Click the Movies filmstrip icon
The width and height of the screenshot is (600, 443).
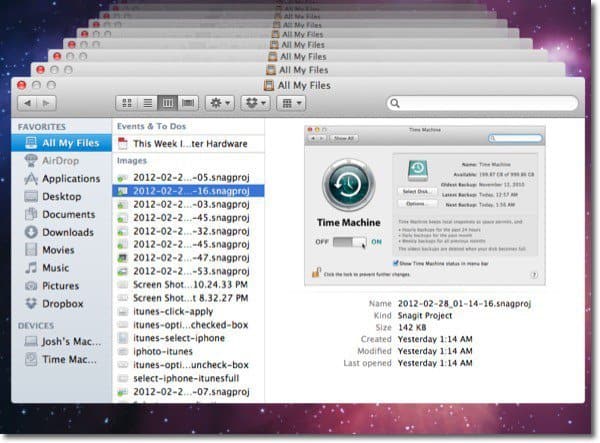pyautogui.click(x=31, y=250)
